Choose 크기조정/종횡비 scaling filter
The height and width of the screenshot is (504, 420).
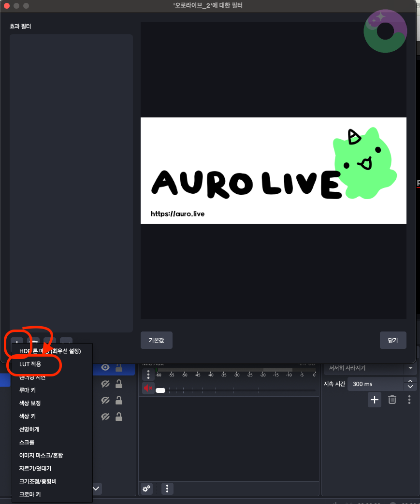38,481
